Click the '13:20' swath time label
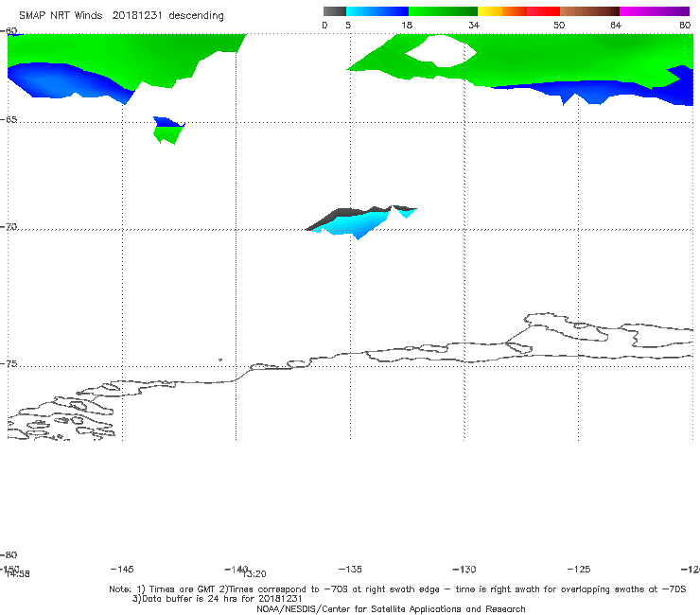Viewport: 700px width, 615px height. point(254,575)
